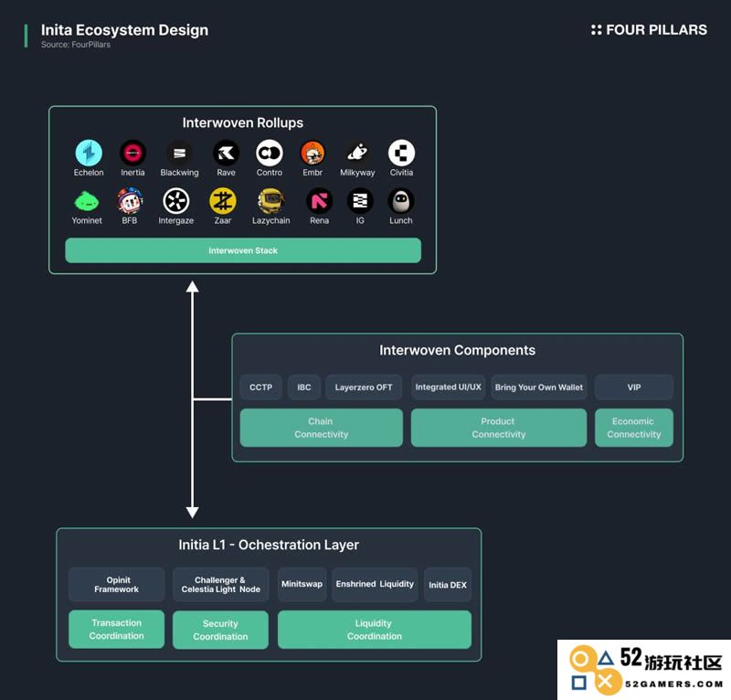Open the BFB rollup icon
Viewport: 731px width, 700px height.
click(130, 201)
